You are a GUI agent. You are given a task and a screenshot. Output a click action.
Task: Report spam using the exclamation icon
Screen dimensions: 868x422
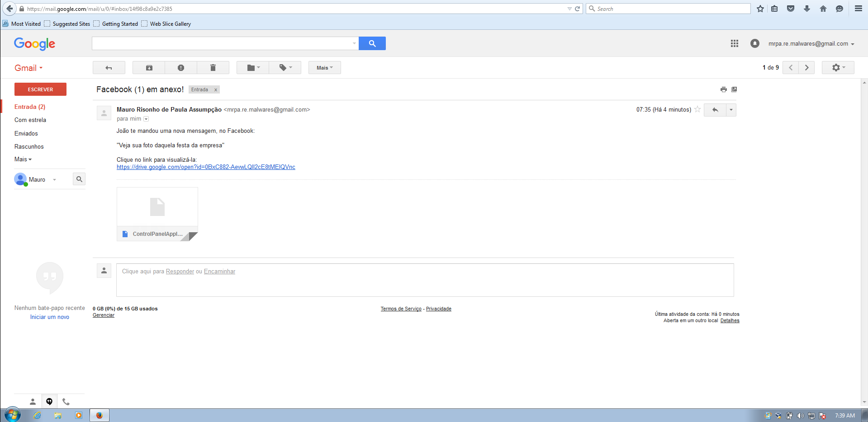181,68
